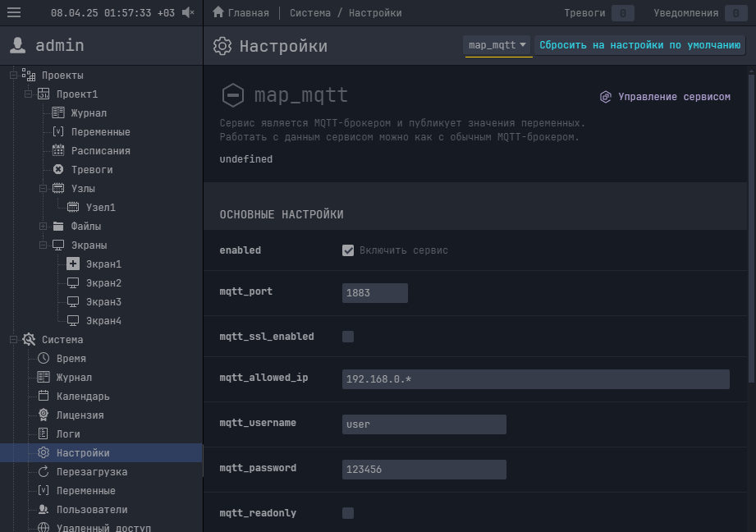Screen dimensions: 756x532
Task: Enable the mqtt_ssl_enabled checkbox
Action: pyautogui.click(x=348, y=337)
